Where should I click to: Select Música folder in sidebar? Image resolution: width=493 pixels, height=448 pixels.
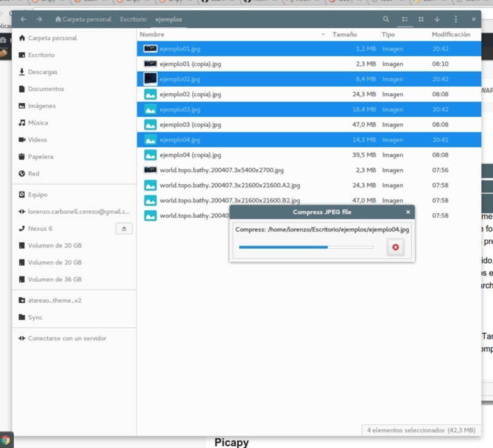point(38,123)
